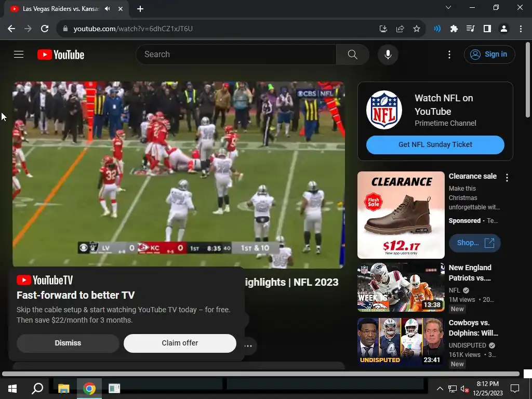Open the blue sound-wave extension icon

point(437,29)
